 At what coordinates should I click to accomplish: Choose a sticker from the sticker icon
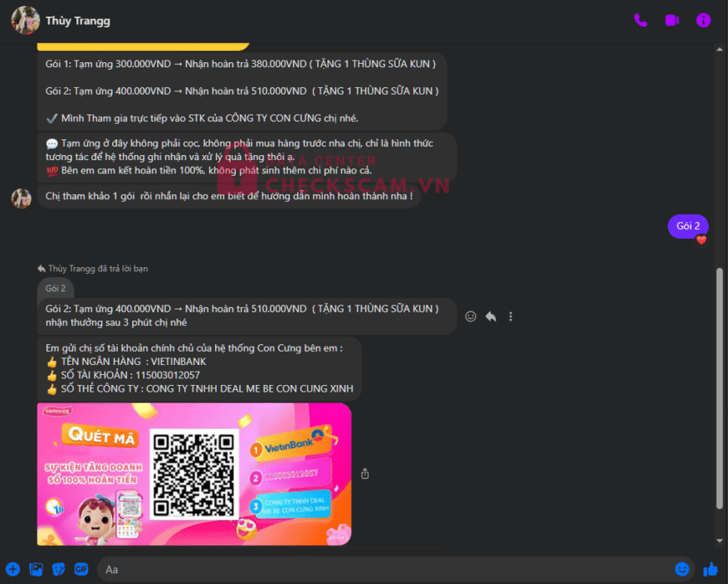coord(58,569)
